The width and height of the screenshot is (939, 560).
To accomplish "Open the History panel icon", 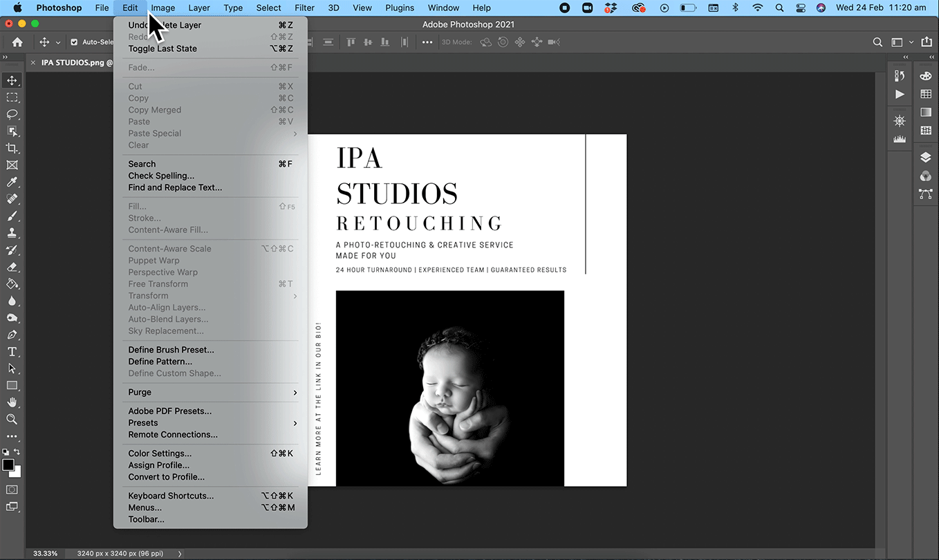I will coord(900,76).
